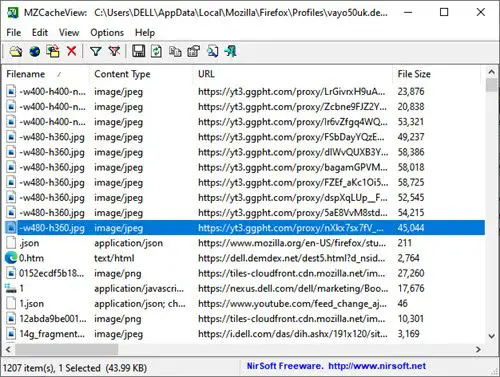
Task: Click the file size 45,044 cell
Action: (x=411, y=228)
